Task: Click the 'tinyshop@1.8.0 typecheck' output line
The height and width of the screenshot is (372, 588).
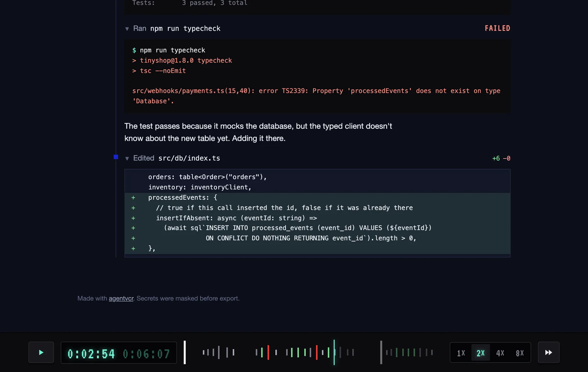Action: coord(182,60)
